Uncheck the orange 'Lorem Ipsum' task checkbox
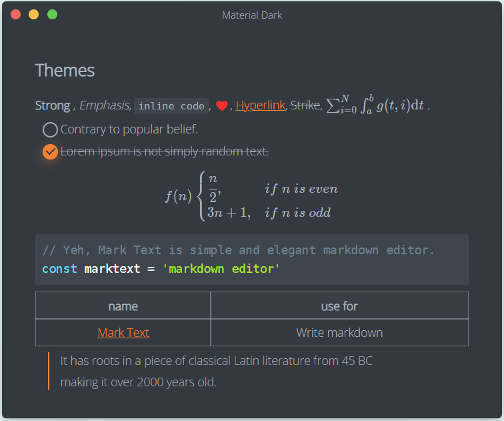The height and width of the screenshot is (421, 504). click(50, 151)
